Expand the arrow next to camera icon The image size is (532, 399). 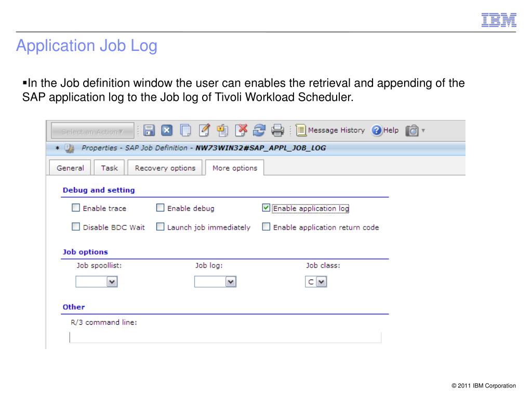point(423,130)
